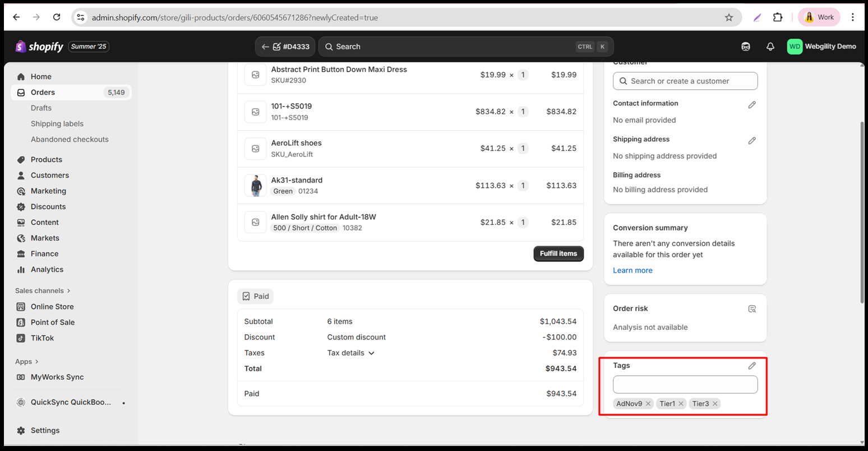The height and width of the screenshot is (451, 868).
Task: Click the notifications bell icon
Action: [770, 47]
